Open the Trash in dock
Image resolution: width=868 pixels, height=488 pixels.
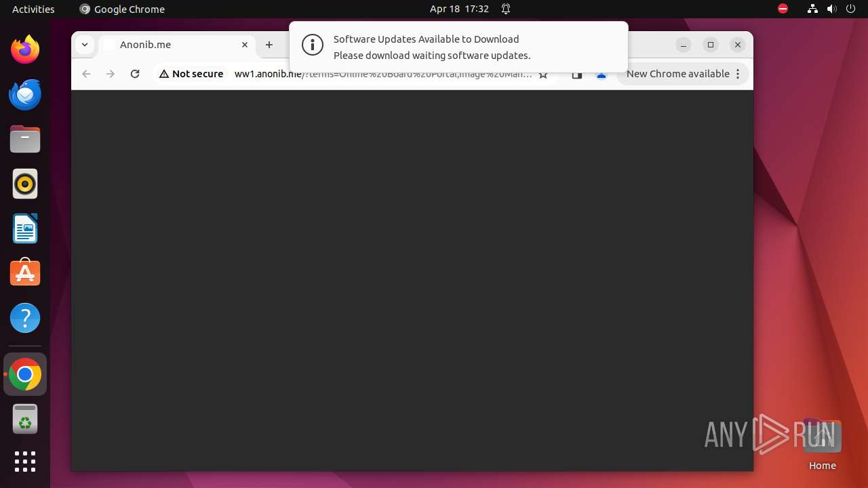point(25,419)
